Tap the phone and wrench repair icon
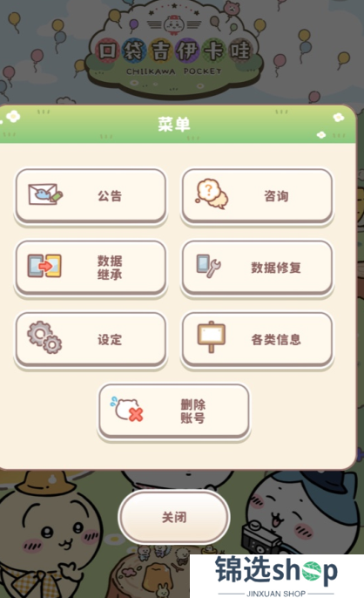The image size is (364, 598). pyautogui.click(x=208, y=266)
